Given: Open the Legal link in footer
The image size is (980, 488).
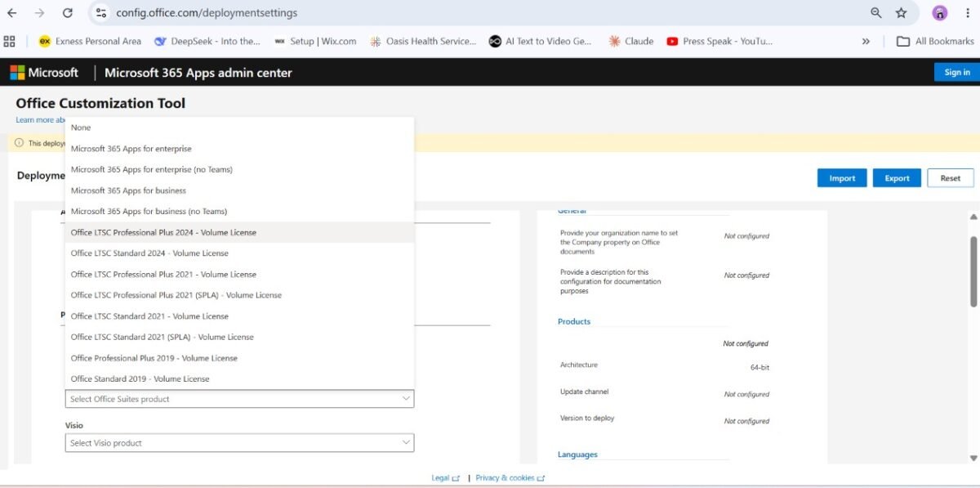Looking at the screenshot, I should tap(445, 478).
